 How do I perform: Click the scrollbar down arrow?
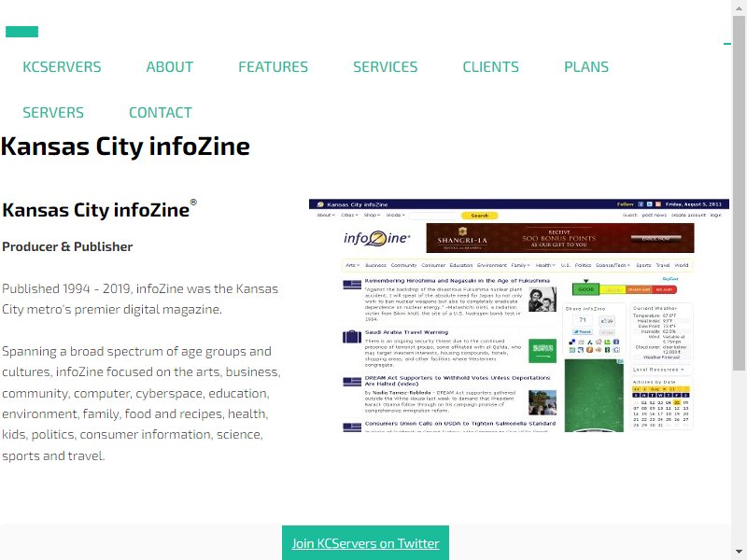click(739, 552)
